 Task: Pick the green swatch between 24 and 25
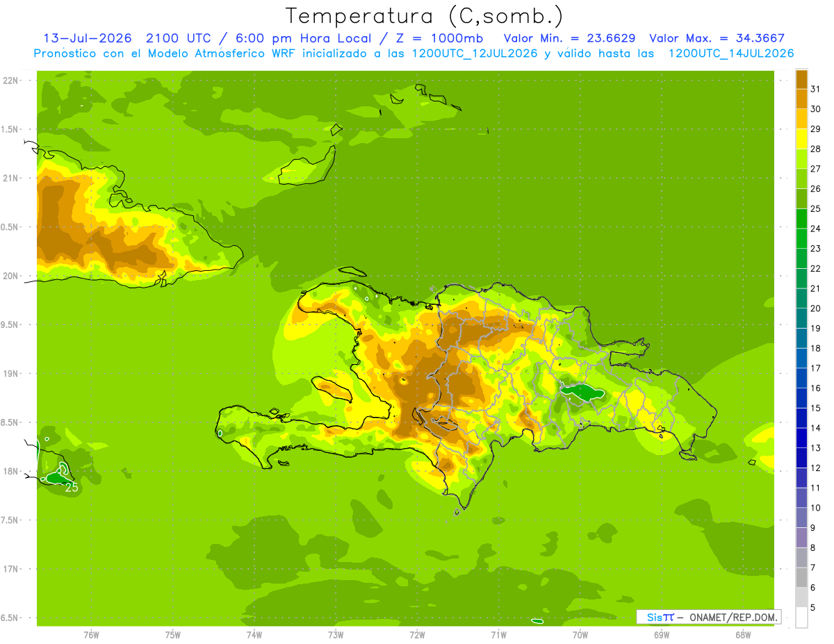[801, 219]
